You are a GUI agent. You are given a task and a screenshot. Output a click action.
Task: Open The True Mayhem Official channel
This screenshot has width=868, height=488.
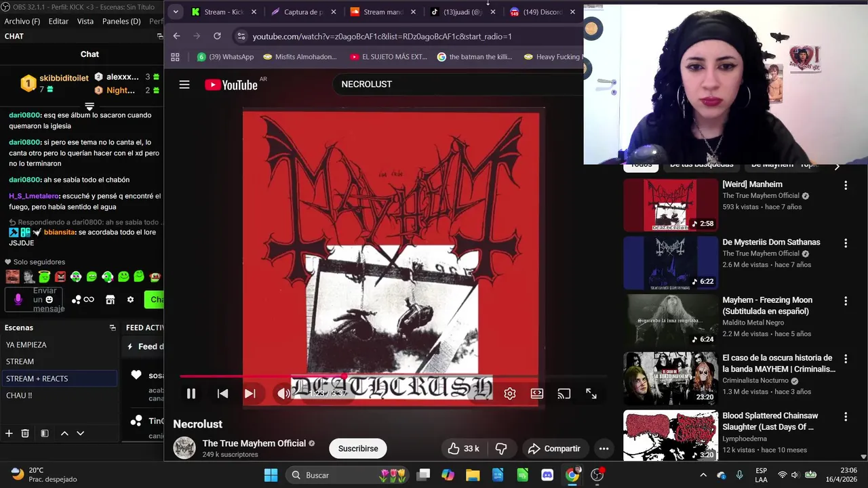point(254,443)
